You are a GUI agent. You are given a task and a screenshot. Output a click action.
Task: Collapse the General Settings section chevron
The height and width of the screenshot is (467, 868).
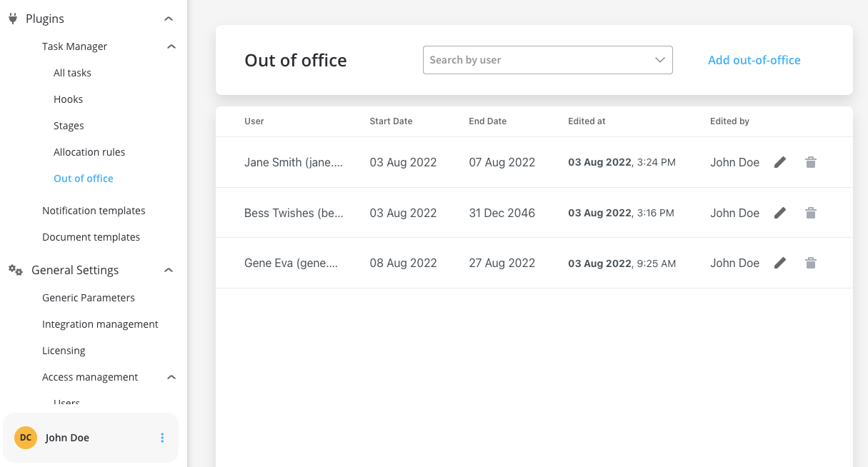[x=168, y=270]
